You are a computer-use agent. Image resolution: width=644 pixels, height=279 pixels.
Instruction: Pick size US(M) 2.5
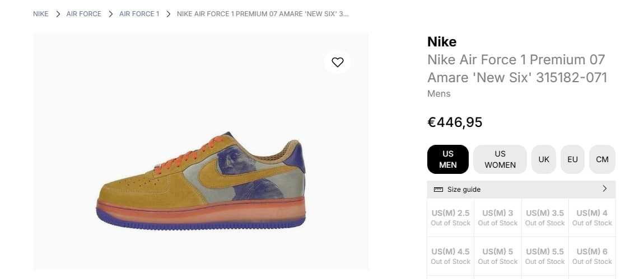tap(451, 217)
